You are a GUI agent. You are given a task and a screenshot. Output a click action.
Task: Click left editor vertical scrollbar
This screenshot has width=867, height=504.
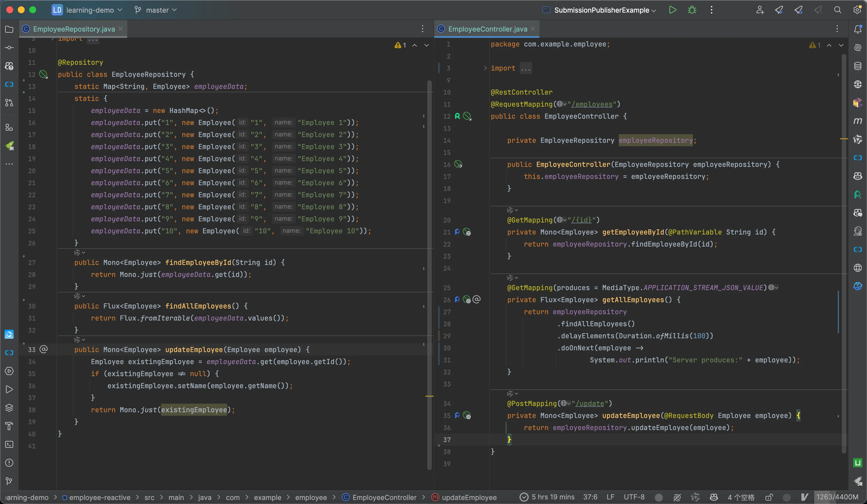[429, 275]
